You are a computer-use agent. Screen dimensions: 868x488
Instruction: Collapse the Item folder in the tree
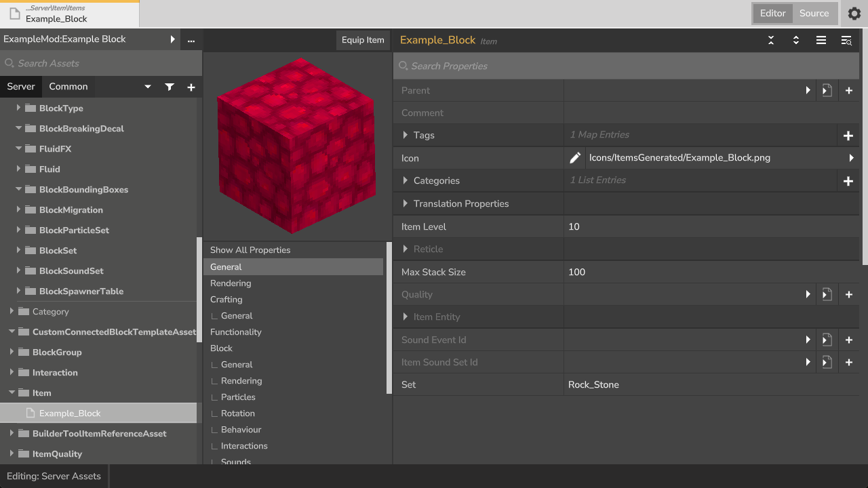coord(12,392)
